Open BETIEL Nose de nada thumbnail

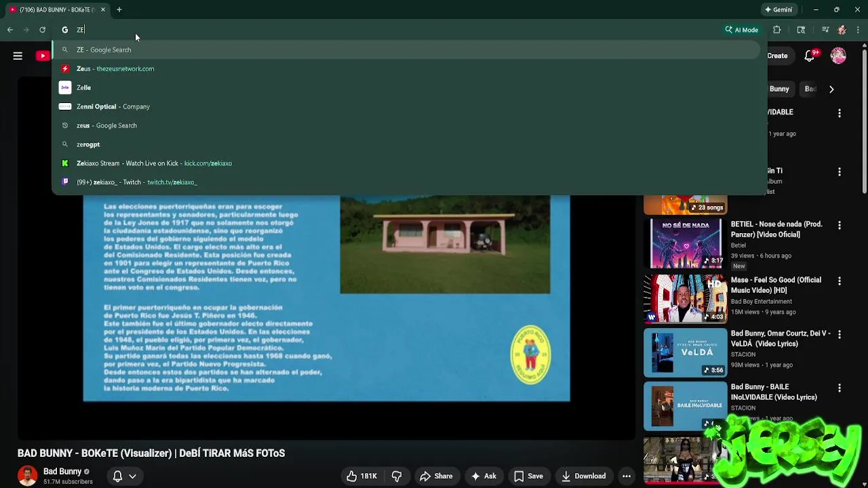(x=685, y=243)
